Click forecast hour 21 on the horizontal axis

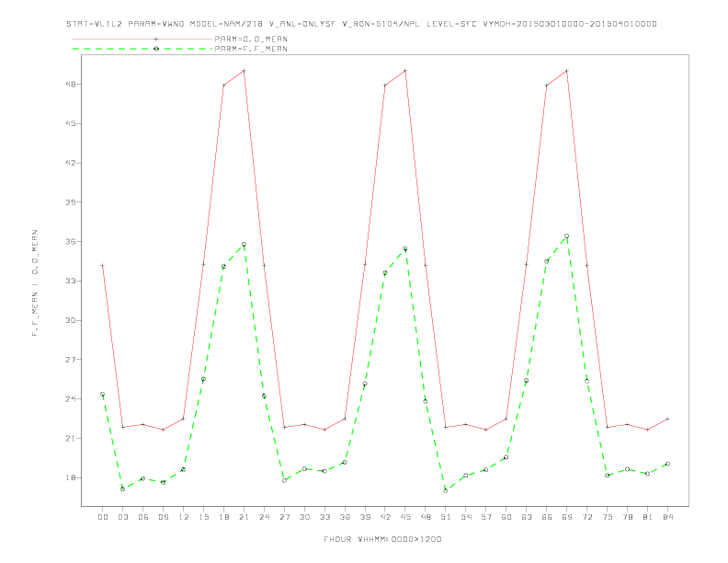pos(244,517)
